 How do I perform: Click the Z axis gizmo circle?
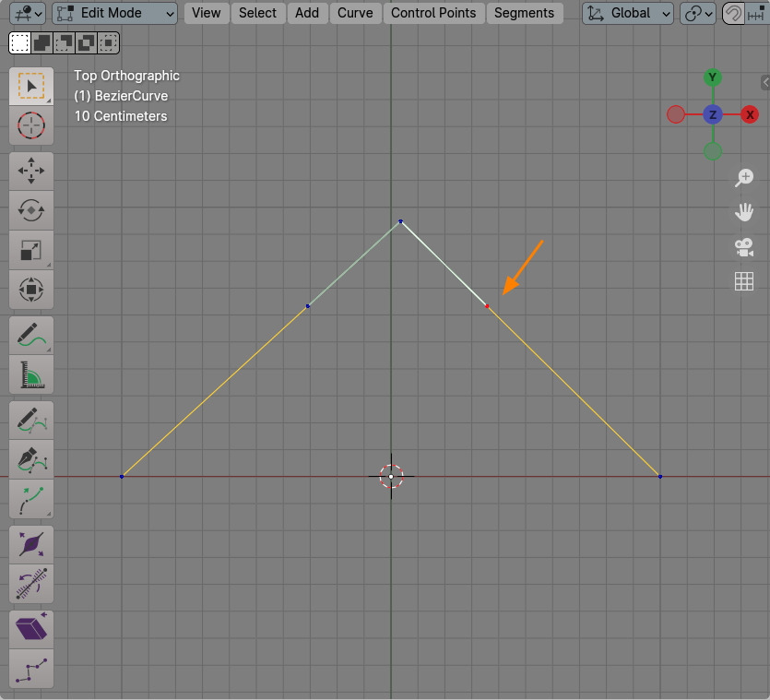point(713,114)
